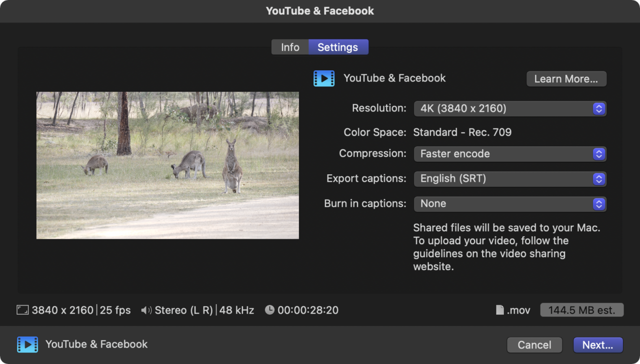Viewport: 640px width, 364px height.
Task: Open the Compression dropdown
Action: click(510, 154)
